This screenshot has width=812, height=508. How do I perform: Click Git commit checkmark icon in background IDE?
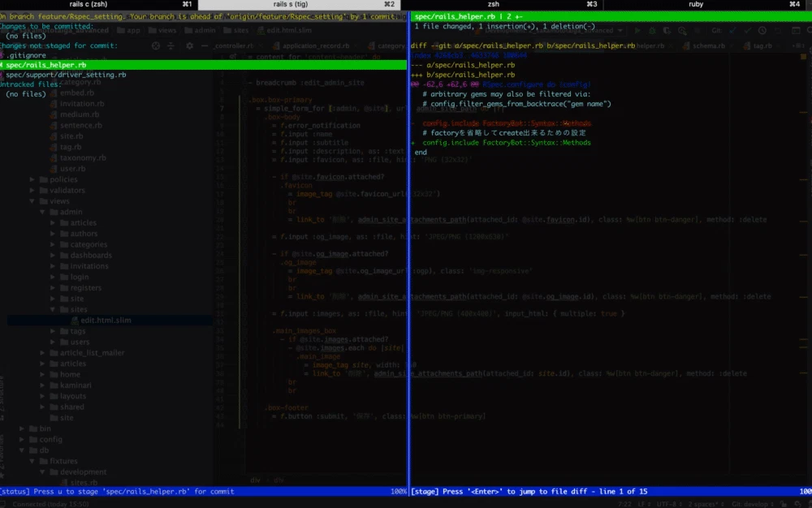[x=747, y=31]
